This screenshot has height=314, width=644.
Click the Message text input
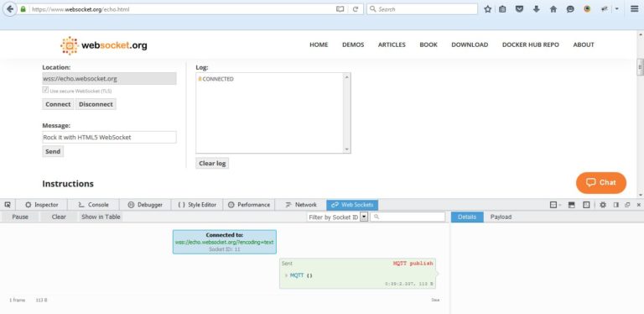tap(109, 138)
